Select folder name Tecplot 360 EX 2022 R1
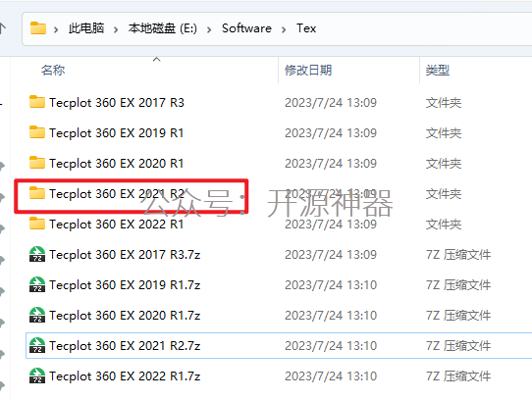Image resolution: width=532 pixels, height=400 pixels. [x=117, y=225]
